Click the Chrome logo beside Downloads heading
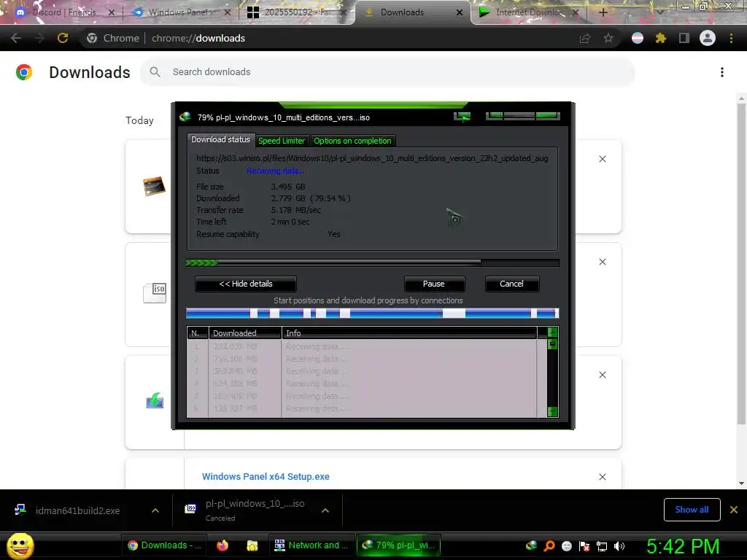 [x=24, y=72]
